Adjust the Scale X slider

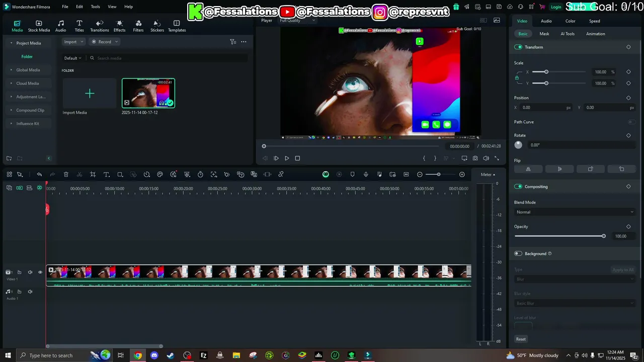[558, 72]
